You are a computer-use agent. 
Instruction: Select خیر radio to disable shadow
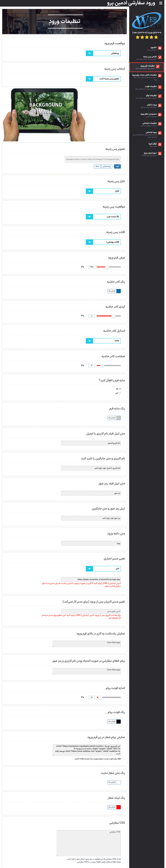pyautogui.click(x=120, y=393)
